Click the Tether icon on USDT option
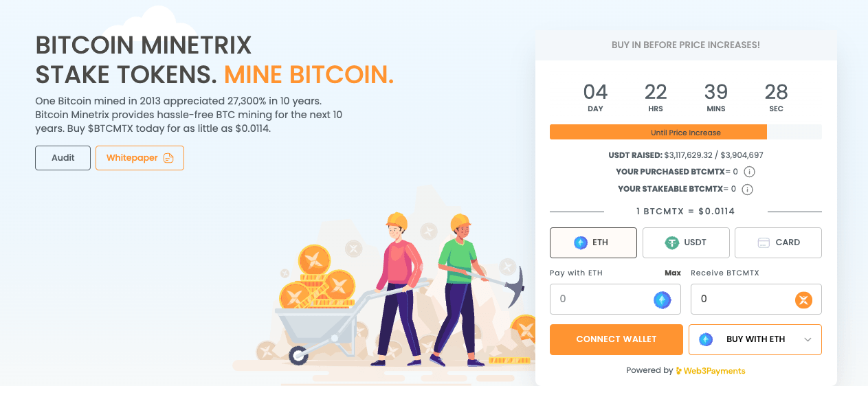Image resolution: width=868 pixels, height=419 pixels. click(x=672, y=242)
